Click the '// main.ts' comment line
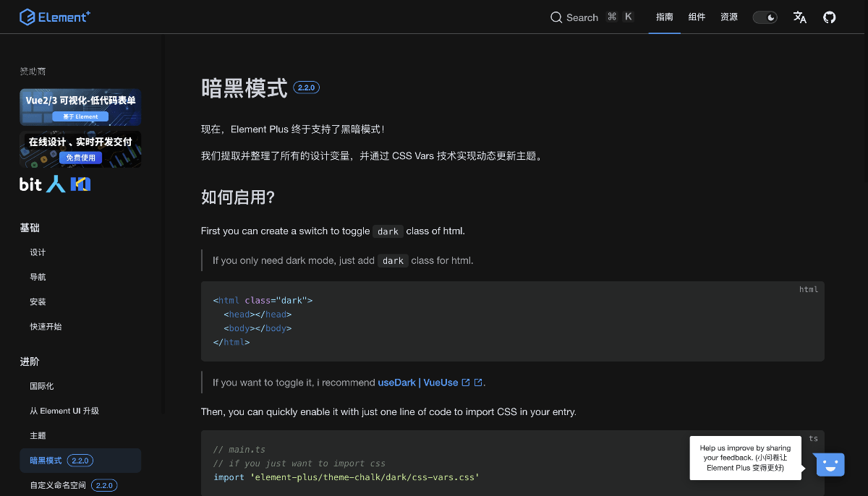The height and width of the screenshot is (496, 868). coord(239,449)
